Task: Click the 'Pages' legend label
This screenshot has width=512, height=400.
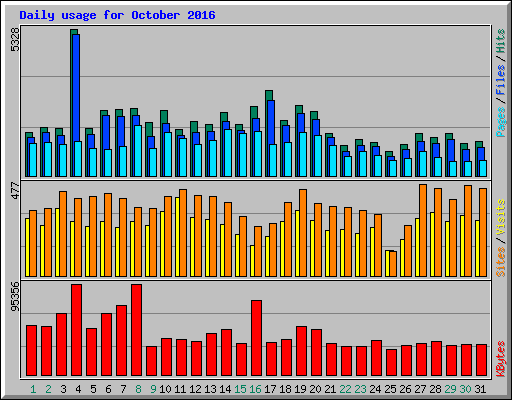Action: click(501, 122)
